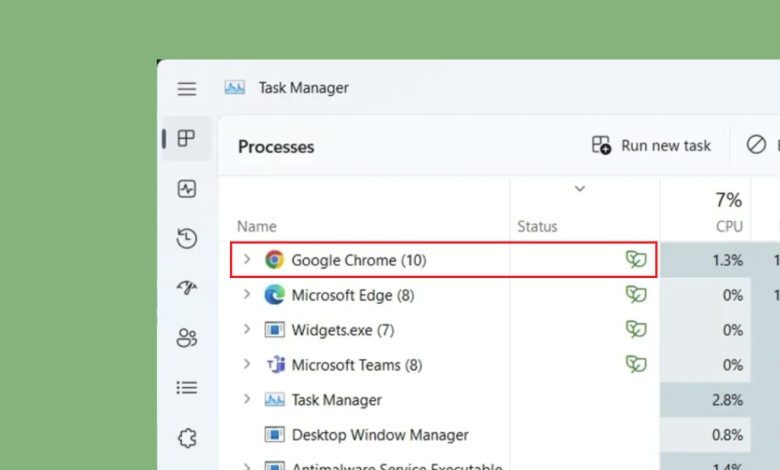This screenshot has width=780, height=470.
Task: Open the Users sidebar icon
Action: pos(187,338)
